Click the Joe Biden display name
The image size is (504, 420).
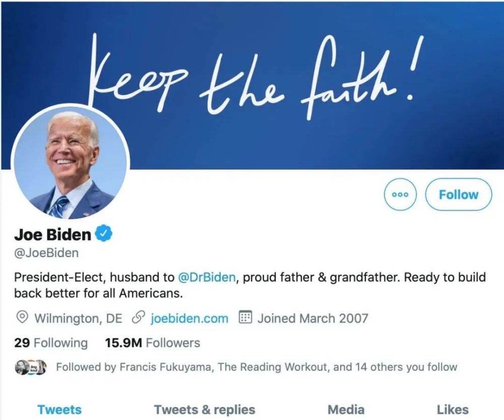53,234
